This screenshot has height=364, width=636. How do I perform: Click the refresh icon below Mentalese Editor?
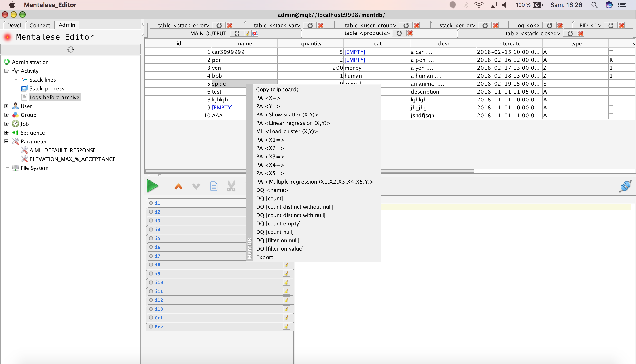pyautogui.click(x=70, y=49)
